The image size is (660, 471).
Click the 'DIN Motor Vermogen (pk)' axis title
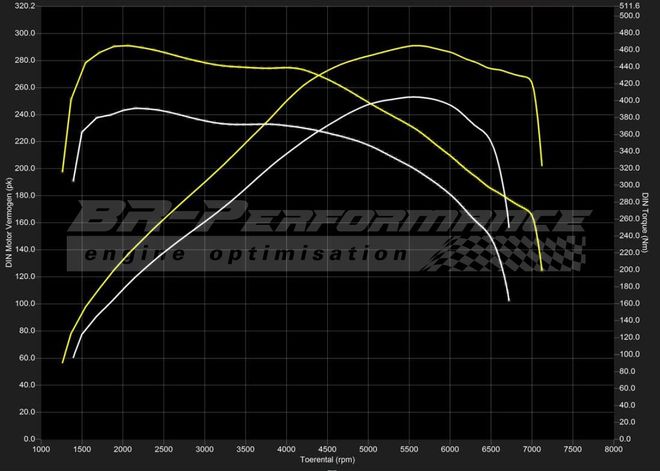point(9,220)
